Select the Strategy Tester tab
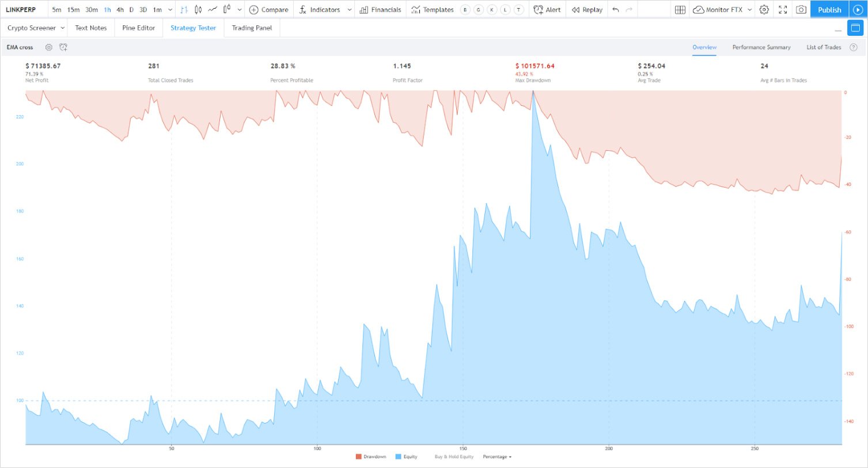This screenshot has height=468, width=868. (194, 28)
